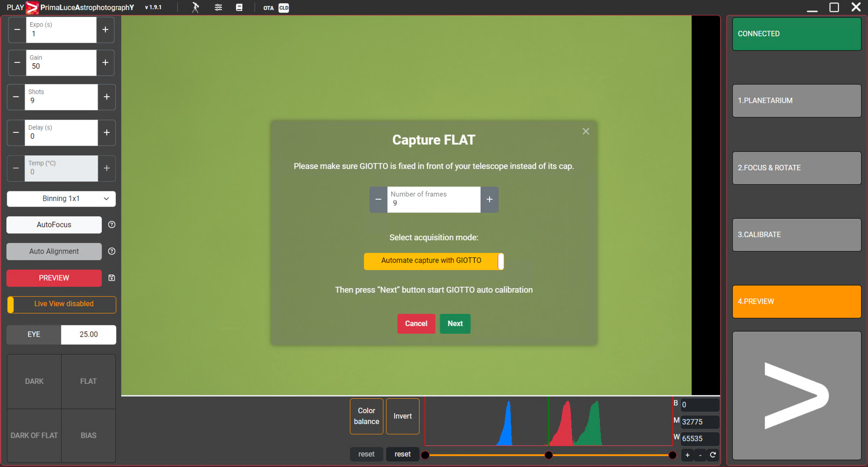Increase Delay with plus button
The width and height of the screenshot is (868, 467).
[107, 133]
